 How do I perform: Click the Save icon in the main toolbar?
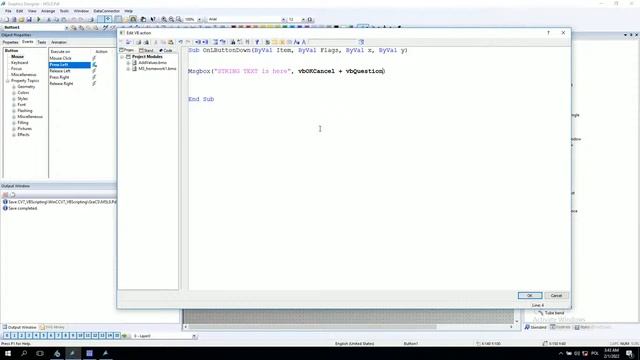pyautogui.click(x=29, y=20)
